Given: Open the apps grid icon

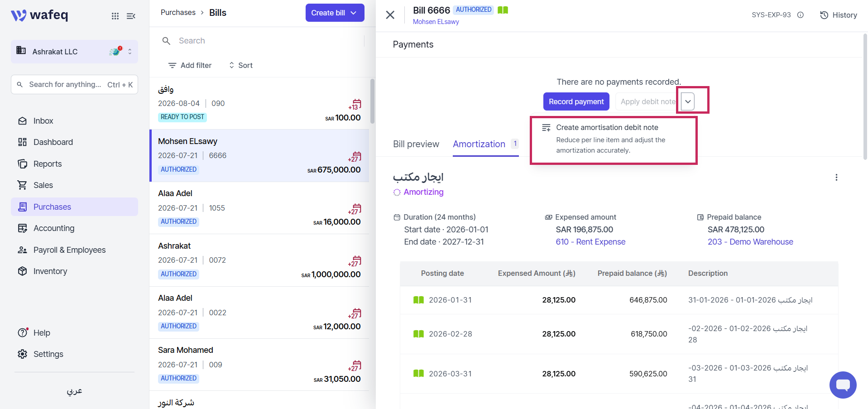Looking at the screenshot, I should [x=115, y=16].
